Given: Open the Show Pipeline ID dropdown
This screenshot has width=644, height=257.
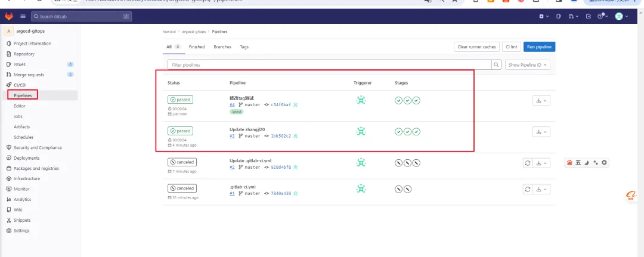Looking at the screenshot, I should coord(527,65).
